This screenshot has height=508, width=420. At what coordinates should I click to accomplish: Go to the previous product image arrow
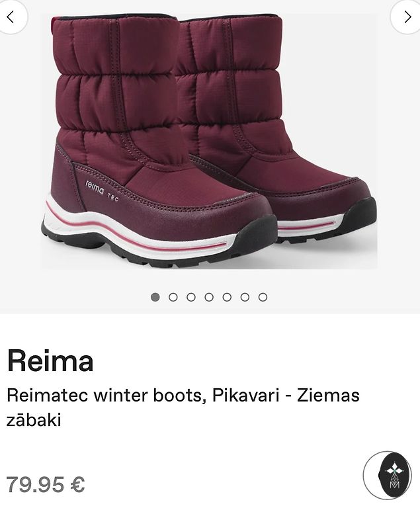pyautogui.click(x=11, y=17)
